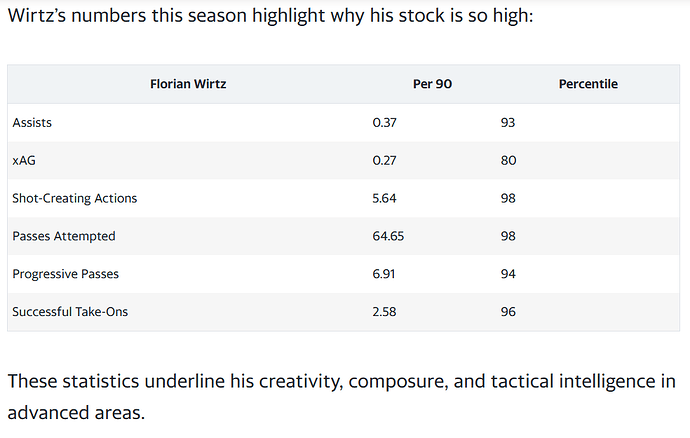Click the 94 percentile for Progressive Passes
The height and width of the screenshot is (438, 690).
508,274
